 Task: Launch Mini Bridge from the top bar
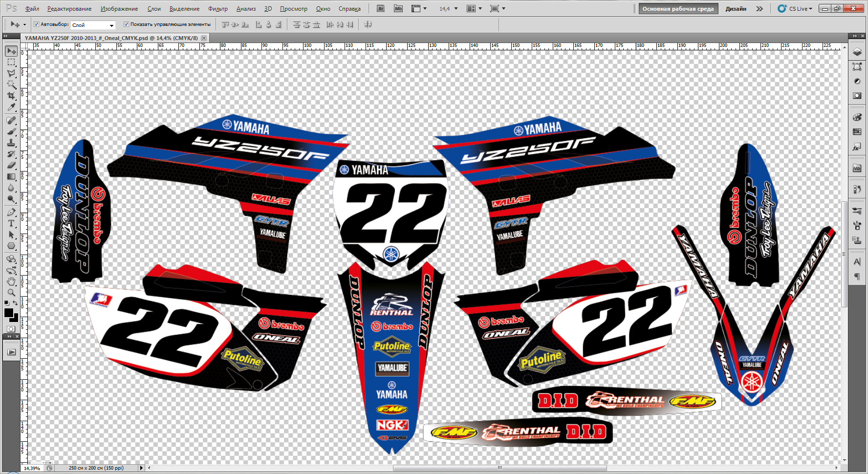[x=398, y=9]
